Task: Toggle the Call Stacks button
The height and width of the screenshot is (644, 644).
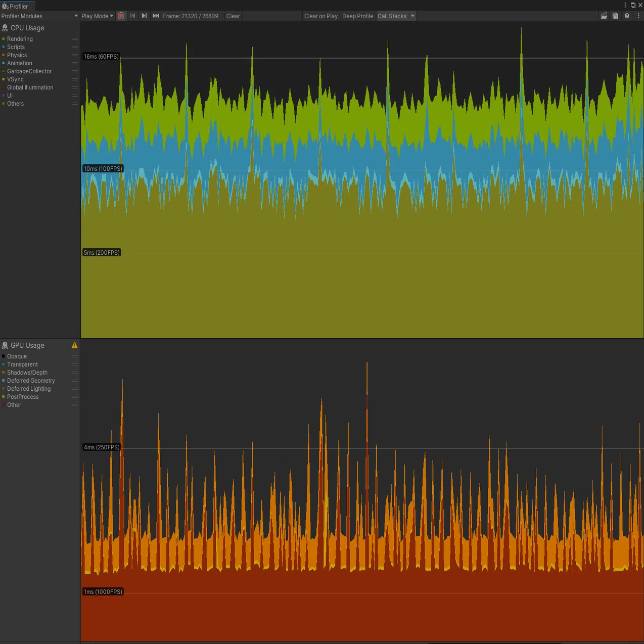Action: (x=392, y=16)
